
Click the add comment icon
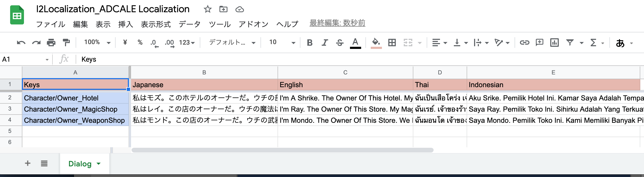tap(539, 43)
